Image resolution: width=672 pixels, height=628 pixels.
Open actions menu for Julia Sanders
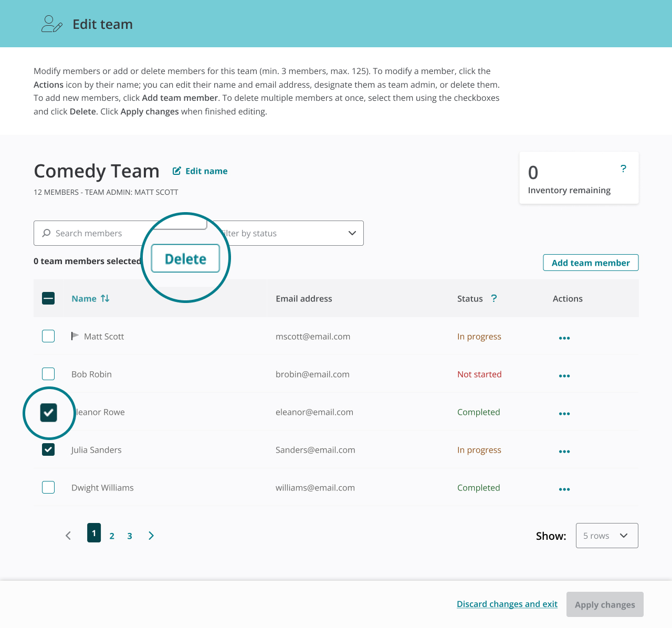[x=564, y=451]
